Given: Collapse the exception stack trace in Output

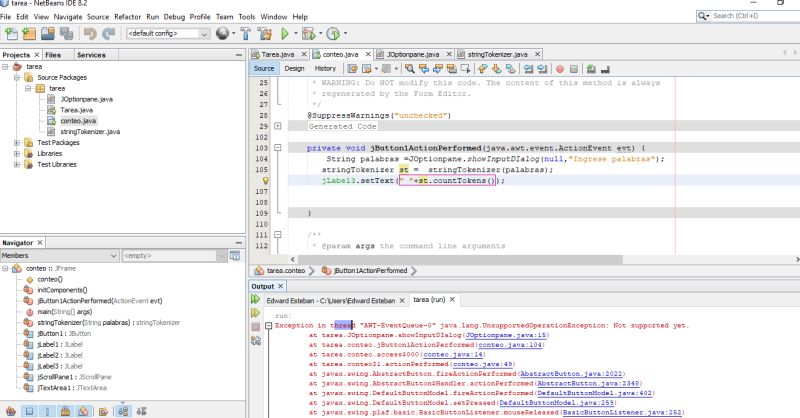Looking at the screenshot, I should 268,326.
